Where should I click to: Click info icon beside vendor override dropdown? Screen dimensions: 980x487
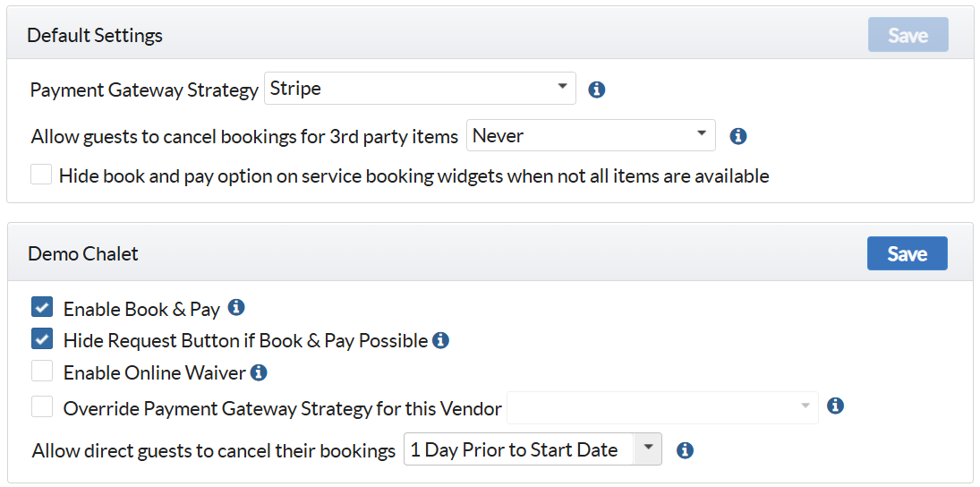pos(835,406)
